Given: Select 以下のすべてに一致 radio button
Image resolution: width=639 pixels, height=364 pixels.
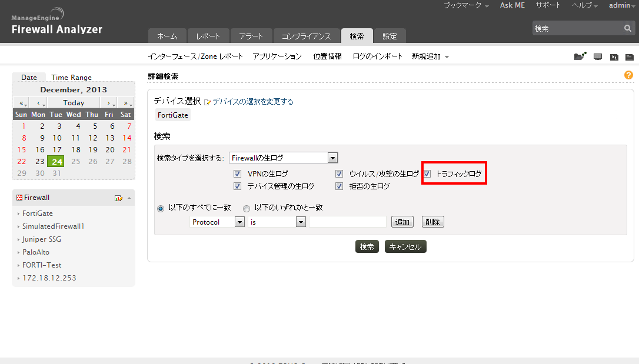Looking at the screenshot, I should (x=161, y=209).
